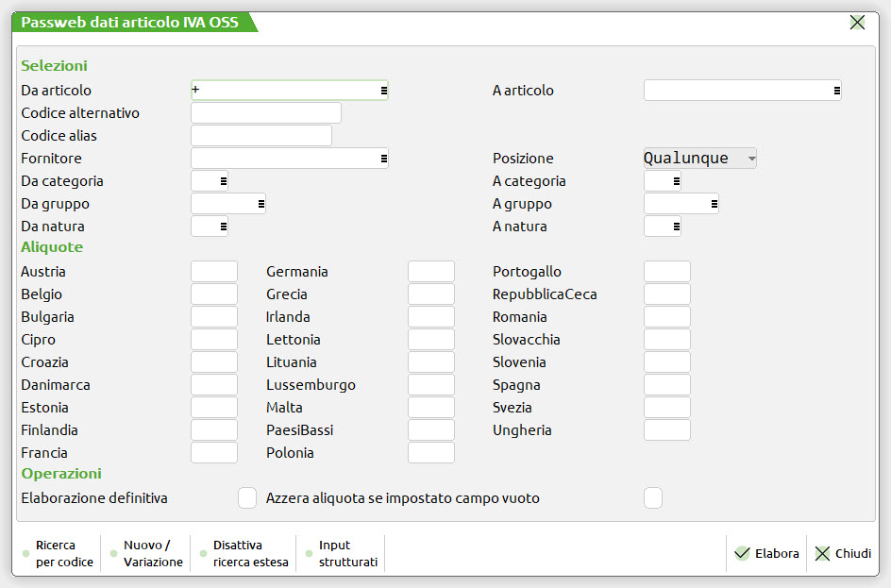Click the Elabora button
The width and height of the screenshot is (891, 588).
point(766,554)
